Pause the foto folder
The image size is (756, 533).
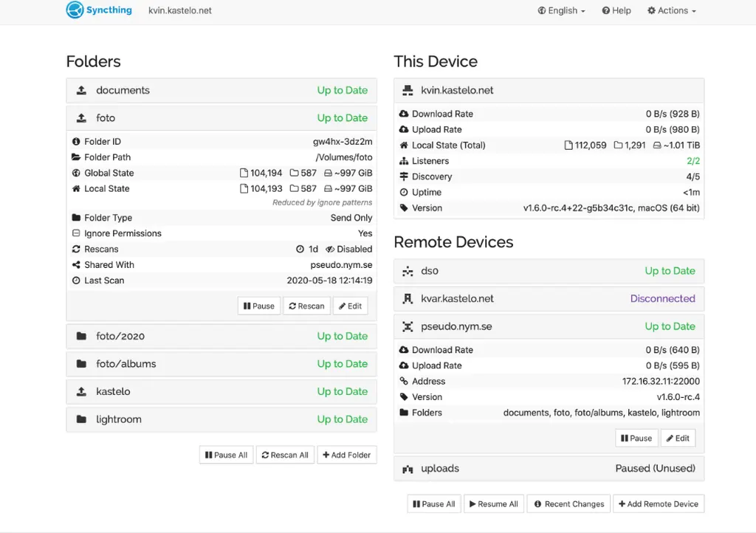259,306
